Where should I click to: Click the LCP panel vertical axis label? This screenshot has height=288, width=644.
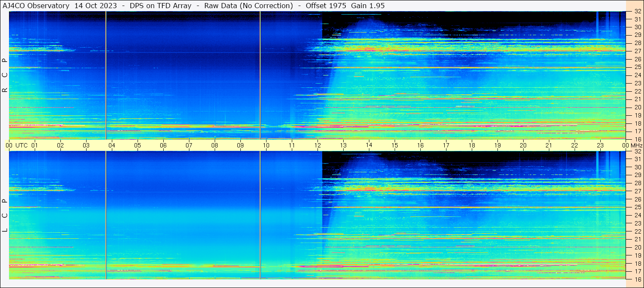coord(5,216)
